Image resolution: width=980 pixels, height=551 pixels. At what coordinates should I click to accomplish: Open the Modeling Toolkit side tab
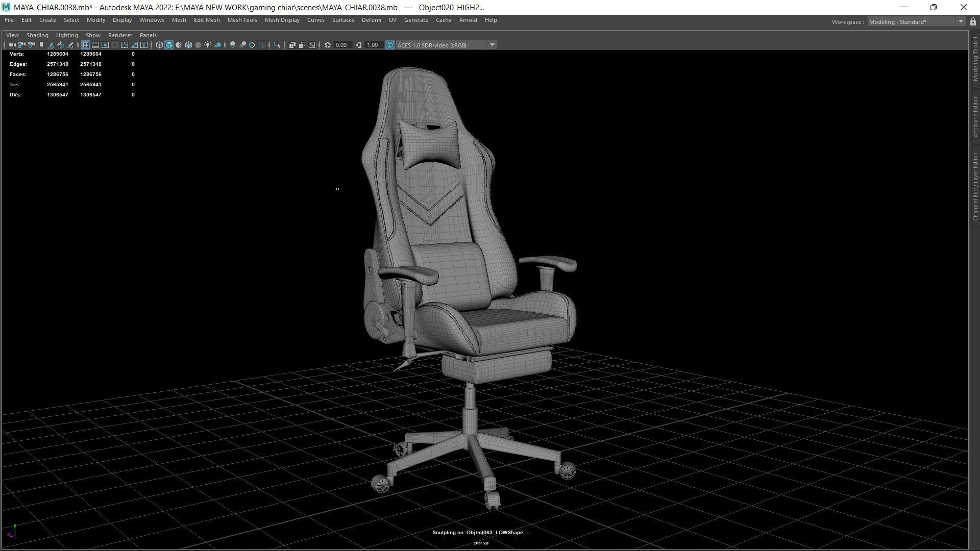pos(975,59)
